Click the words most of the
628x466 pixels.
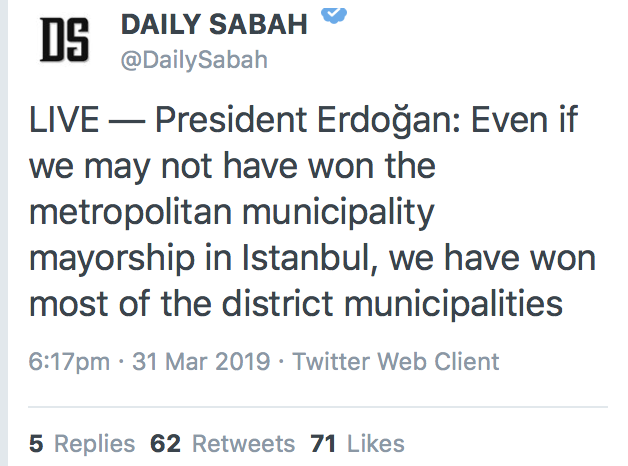120,303
